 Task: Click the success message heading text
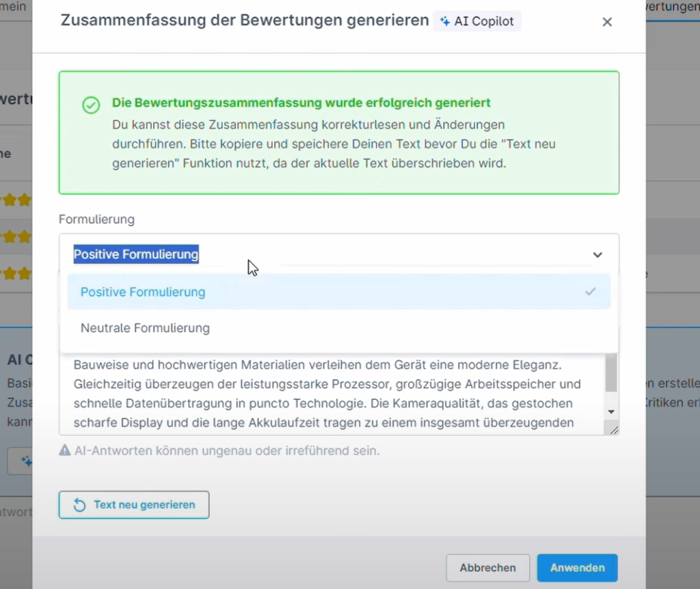301,102
